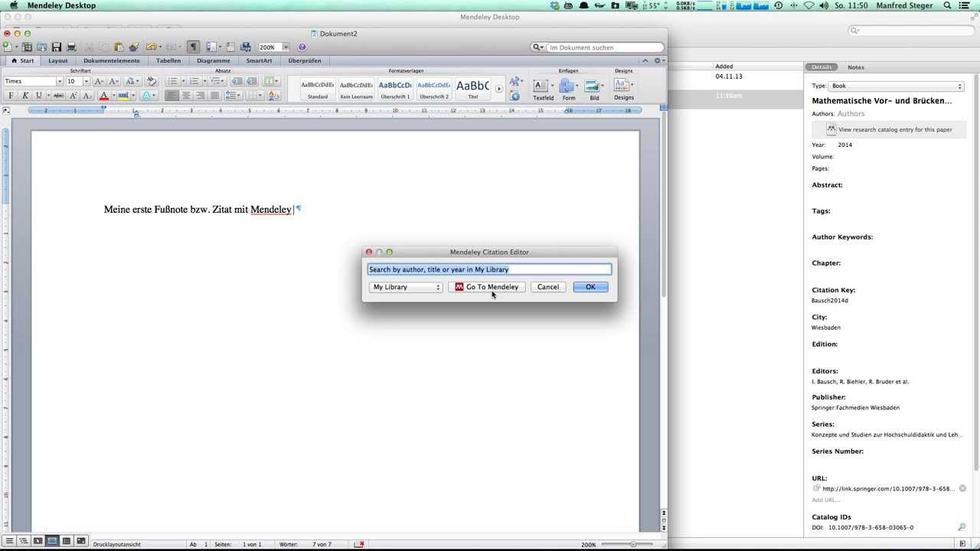This screenshot has width=980, height=551.
Task: Increase paragraph indent
Action: tap(251, 81)
